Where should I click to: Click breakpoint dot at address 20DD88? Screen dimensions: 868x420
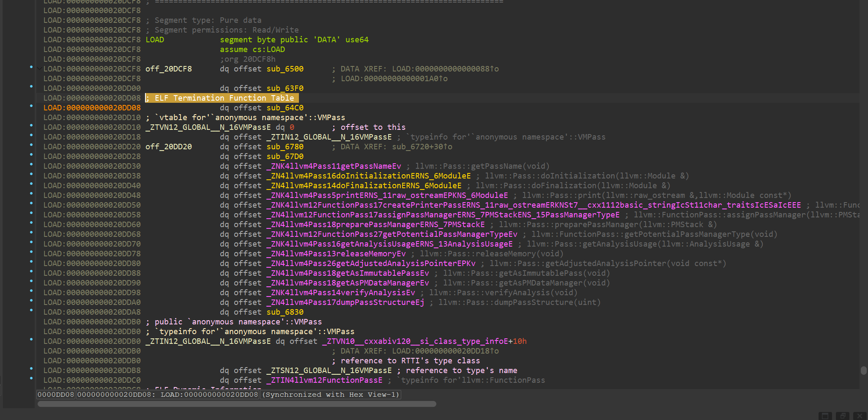tap(31, 272)
